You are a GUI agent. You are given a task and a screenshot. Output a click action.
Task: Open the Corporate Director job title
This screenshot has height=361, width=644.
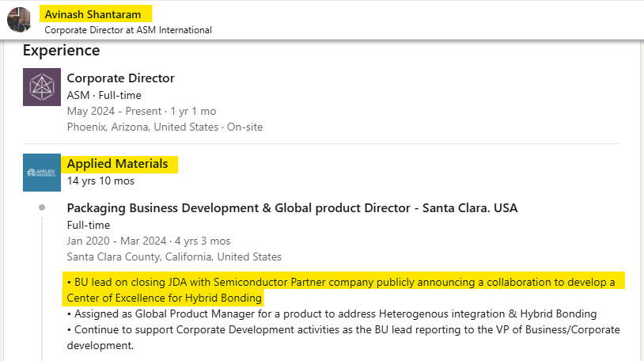pyautogui.click(x=121, y=78)
